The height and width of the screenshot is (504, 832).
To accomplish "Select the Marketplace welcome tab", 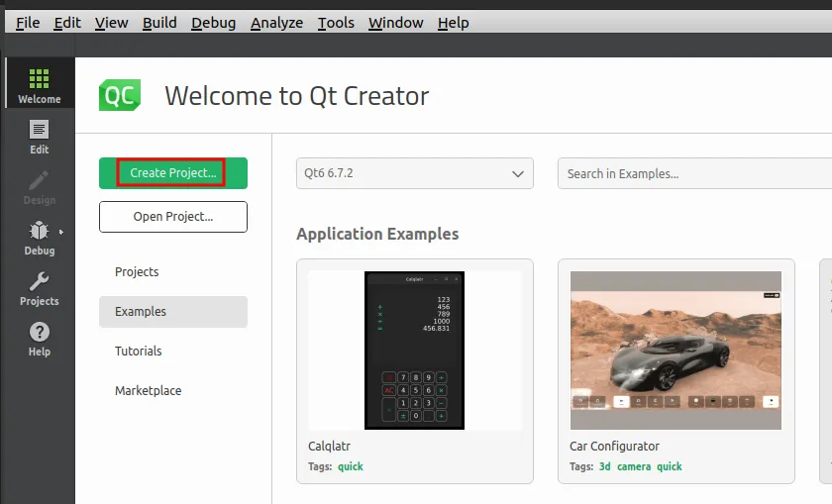I will click(x=173, y=390).
